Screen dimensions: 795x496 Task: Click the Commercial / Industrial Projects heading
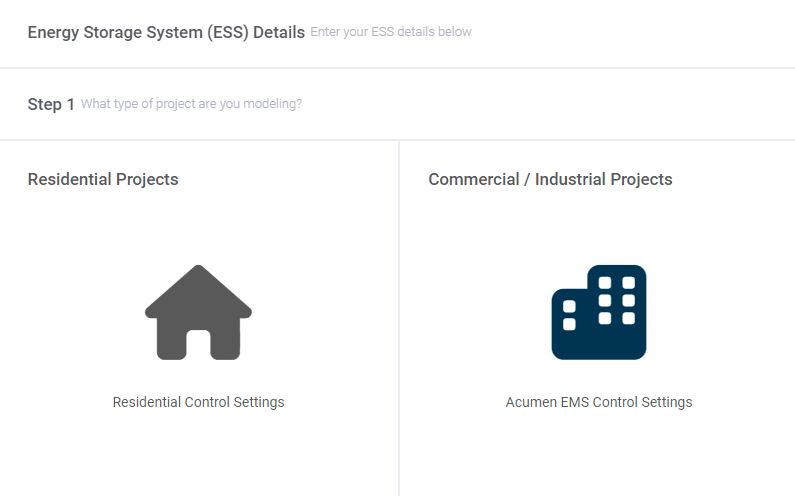coord(551,180)
